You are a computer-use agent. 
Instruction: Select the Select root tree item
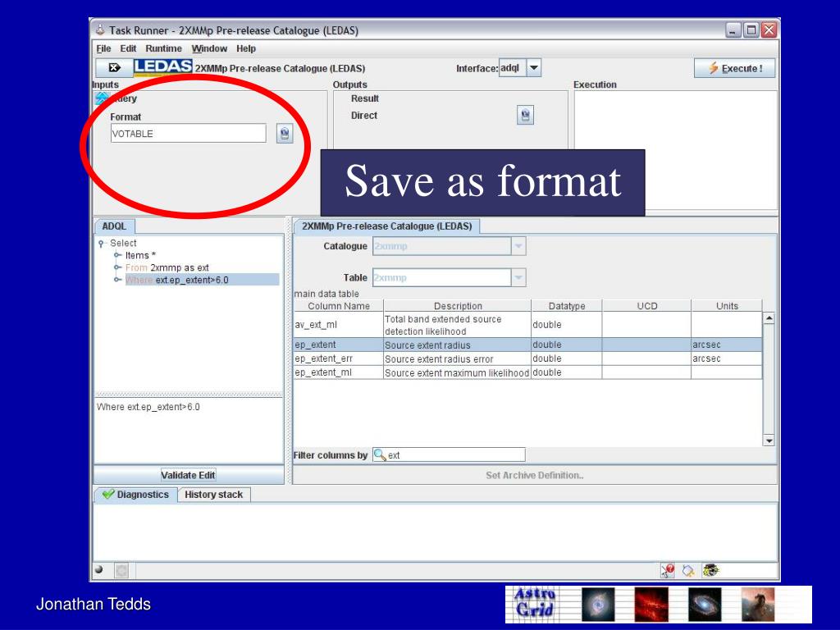(123, 243)
